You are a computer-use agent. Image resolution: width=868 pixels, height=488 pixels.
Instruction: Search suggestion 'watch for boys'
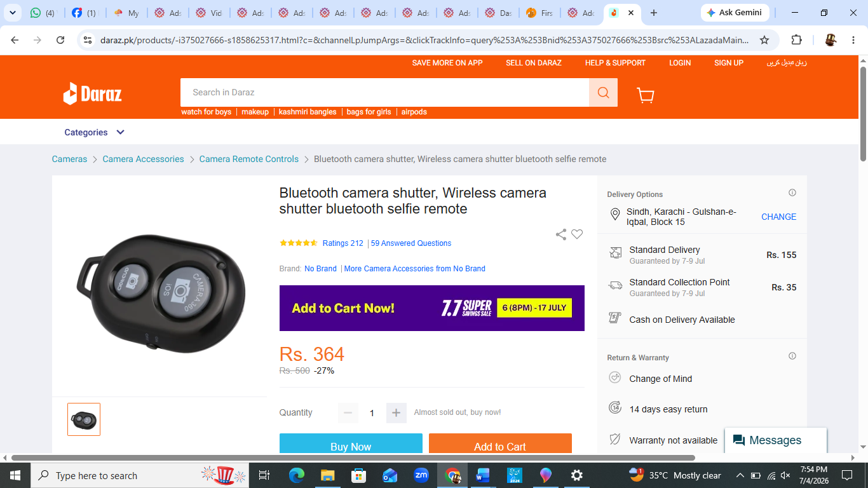(207, 112)
